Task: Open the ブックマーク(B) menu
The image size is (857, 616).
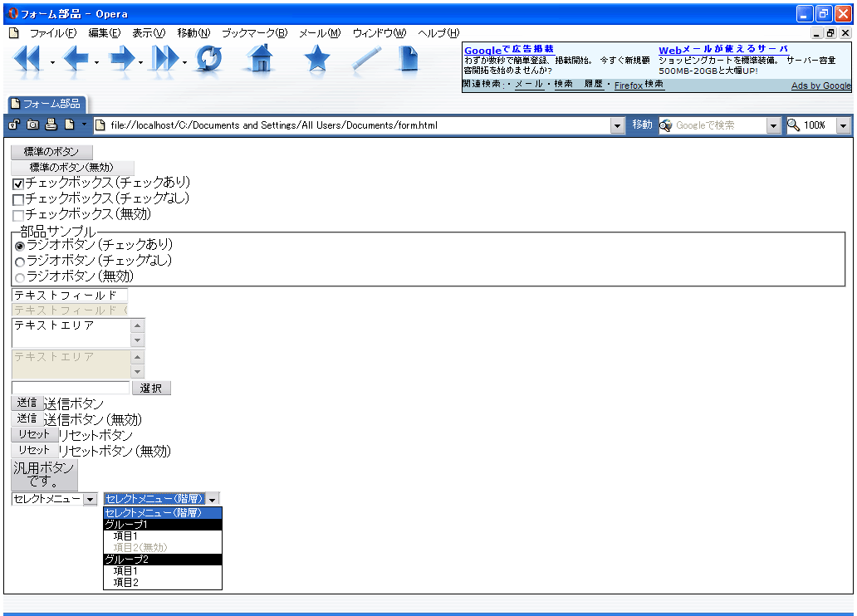Action: click(x=255, y=33)
